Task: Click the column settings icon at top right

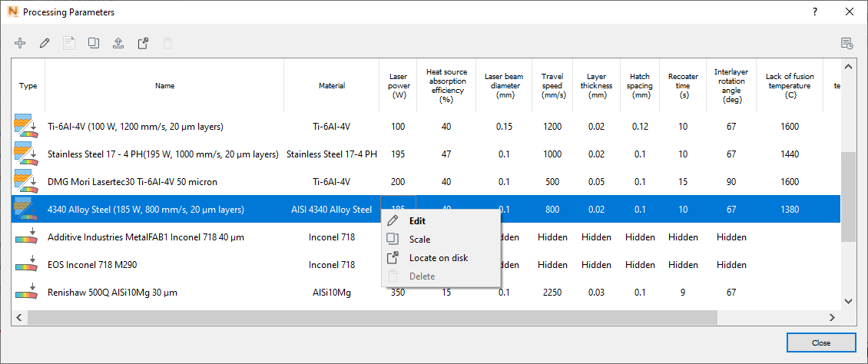Action: click(x=847, y=43)
